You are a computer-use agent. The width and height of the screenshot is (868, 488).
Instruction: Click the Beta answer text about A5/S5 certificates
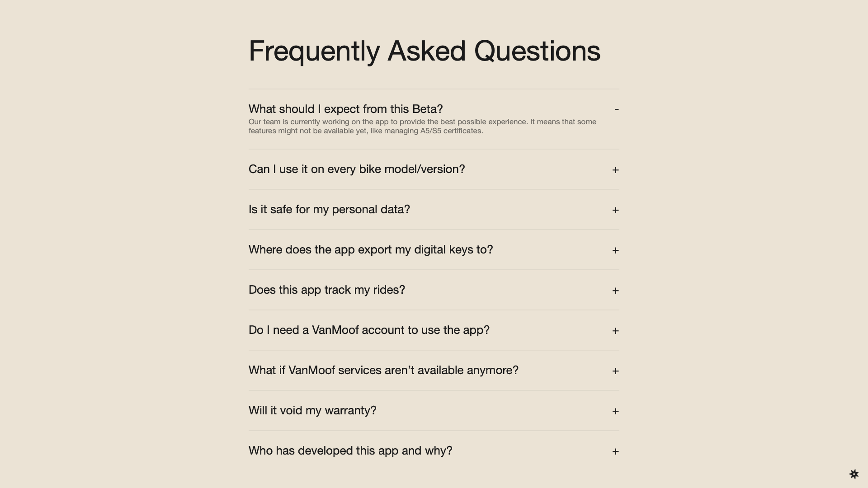click(x=422, y=127)
